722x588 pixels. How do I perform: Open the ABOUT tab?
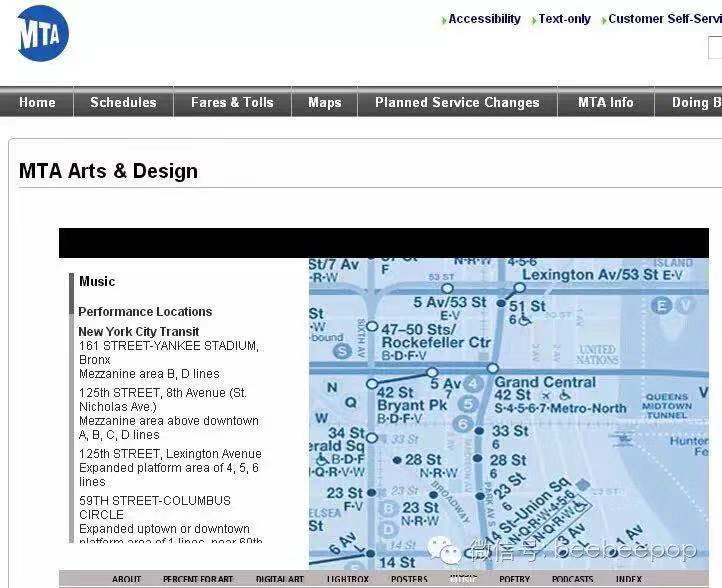pos(126,579)
